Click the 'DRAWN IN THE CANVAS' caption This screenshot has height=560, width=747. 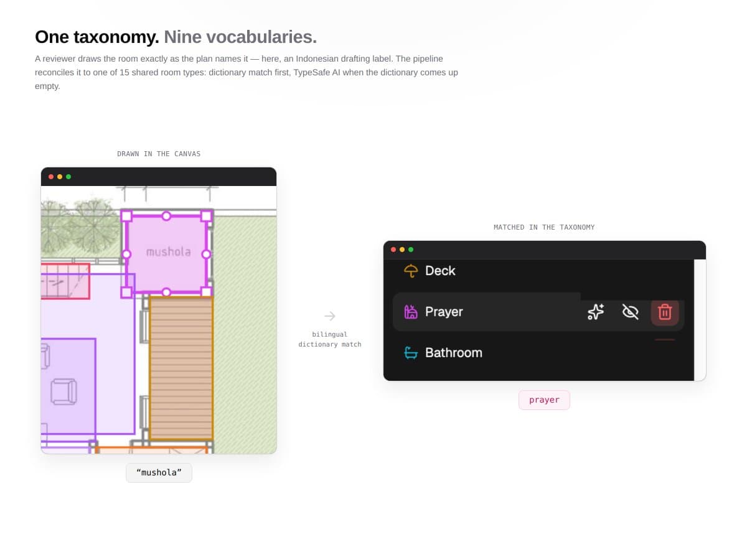click(x=159, y=154)
